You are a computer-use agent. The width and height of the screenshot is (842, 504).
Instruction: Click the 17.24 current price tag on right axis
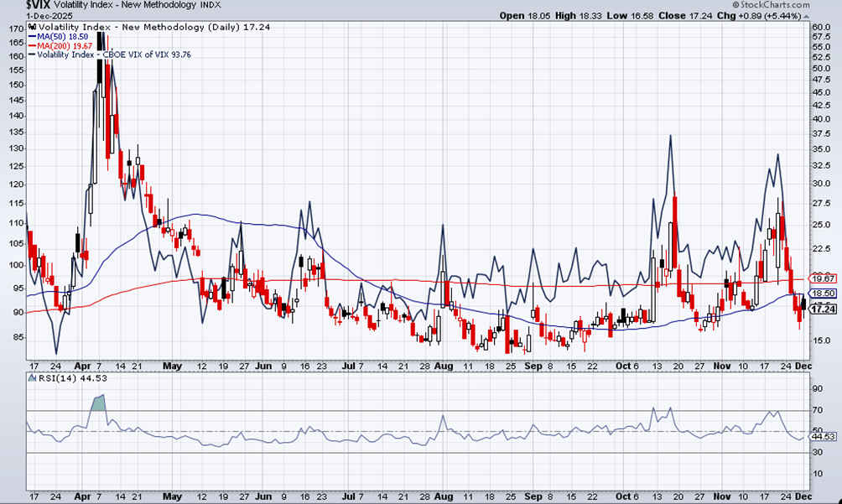824,309
